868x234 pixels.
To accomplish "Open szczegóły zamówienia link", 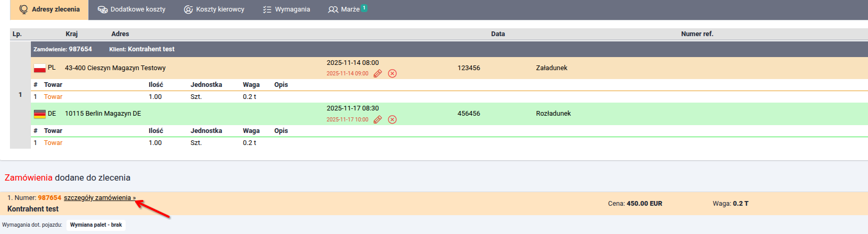I will coord(99,198).
